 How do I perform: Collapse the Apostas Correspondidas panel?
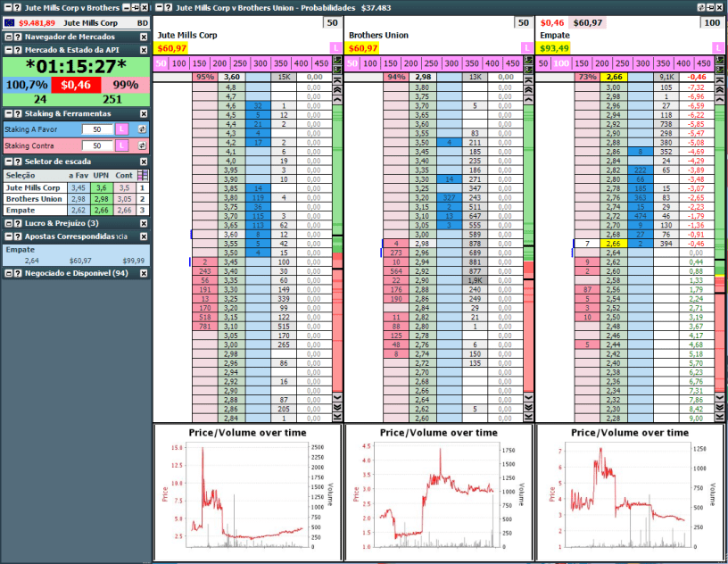point(9,236)
